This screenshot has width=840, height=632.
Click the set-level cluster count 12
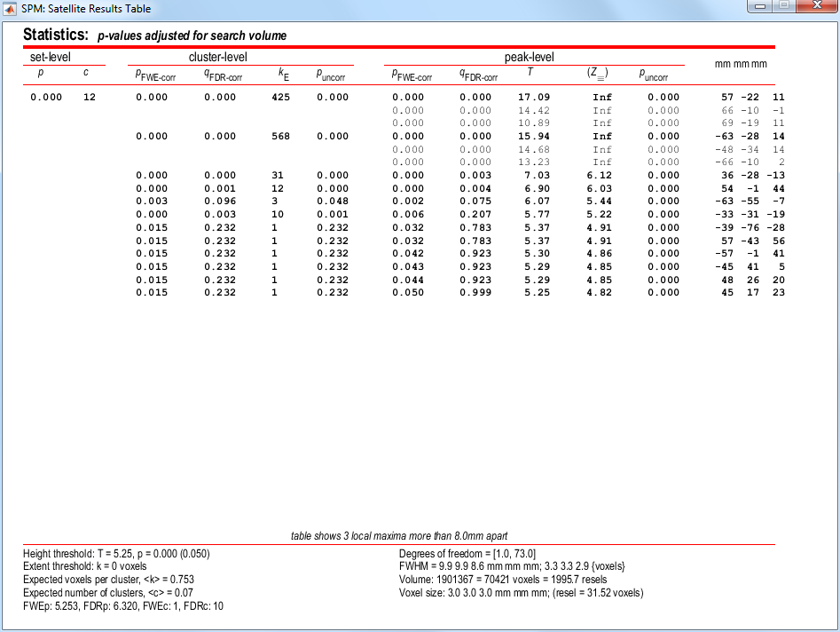coord(89,98)
